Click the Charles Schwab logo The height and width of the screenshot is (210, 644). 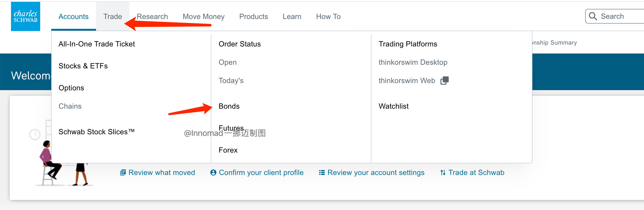coord(26,16)
